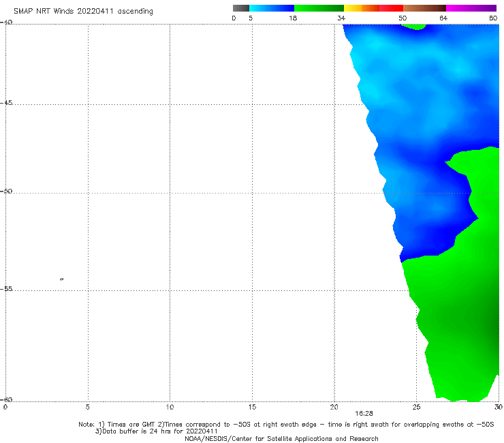Click the small island mark near -55 latitude
Viewport: 504px width, 443px height.
[x=62, y=279]
